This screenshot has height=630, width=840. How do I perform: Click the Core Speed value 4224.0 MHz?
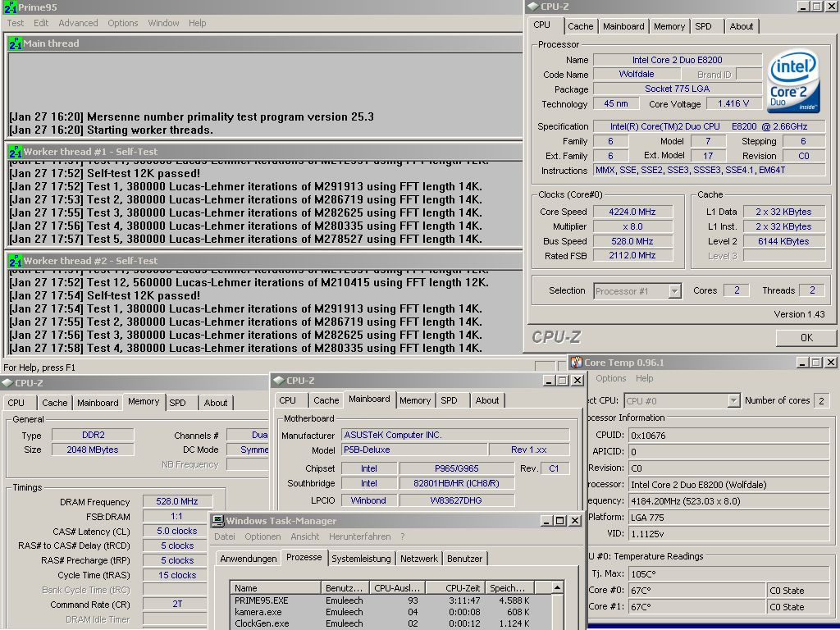coord(632,212)
